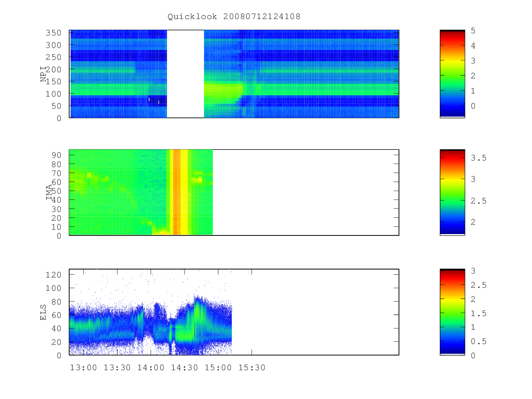The width and height of the screenshot is (532, 399).
Task: Click the orange band in IMA plot
Action: pos(177,192)
